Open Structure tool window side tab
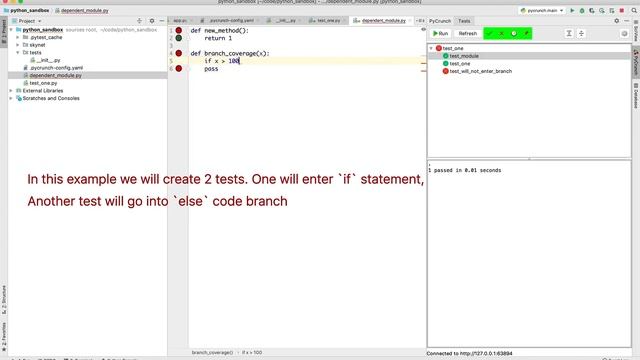This screenshot has width=640, height=360. pos(4,300)
